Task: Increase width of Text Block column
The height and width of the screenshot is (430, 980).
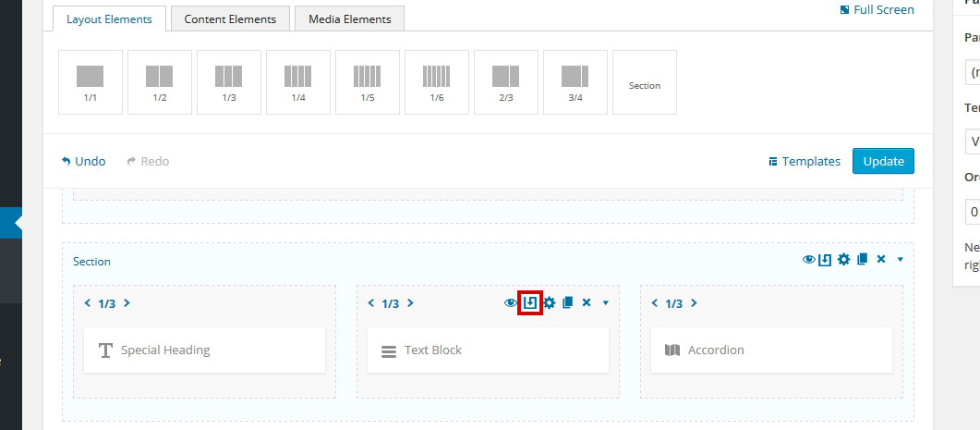Action: pos(410,303)
